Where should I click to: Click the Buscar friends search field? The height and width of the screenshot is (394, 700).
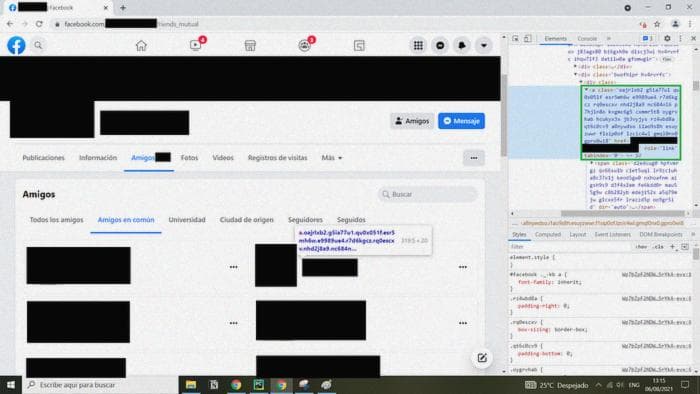[428, 194]
